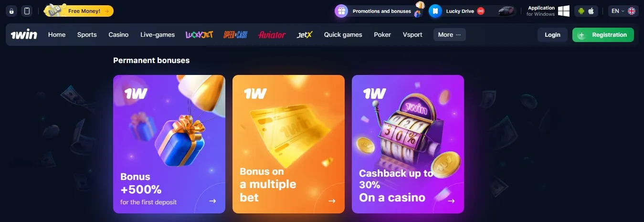Click the Apple app icon
Image resolution: width=644 pixels, height=222 pixels.
coord(591,11)
